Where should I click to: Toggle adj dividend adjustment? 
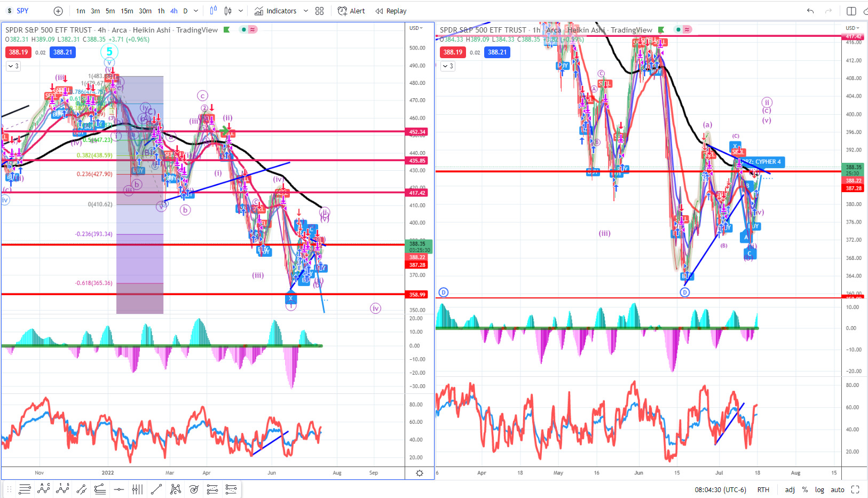pyautogui.click(x=790, y=489)
